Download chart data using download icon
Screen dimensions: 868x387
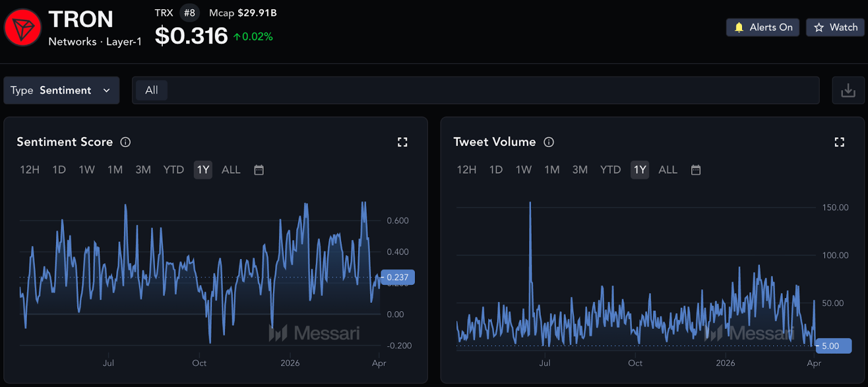(848, 90)
